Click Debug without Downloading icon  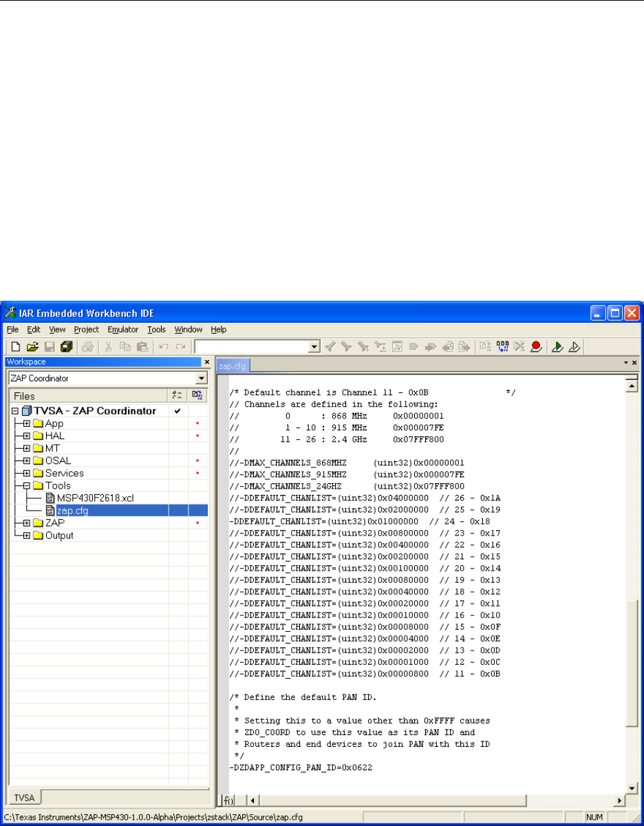575,347
